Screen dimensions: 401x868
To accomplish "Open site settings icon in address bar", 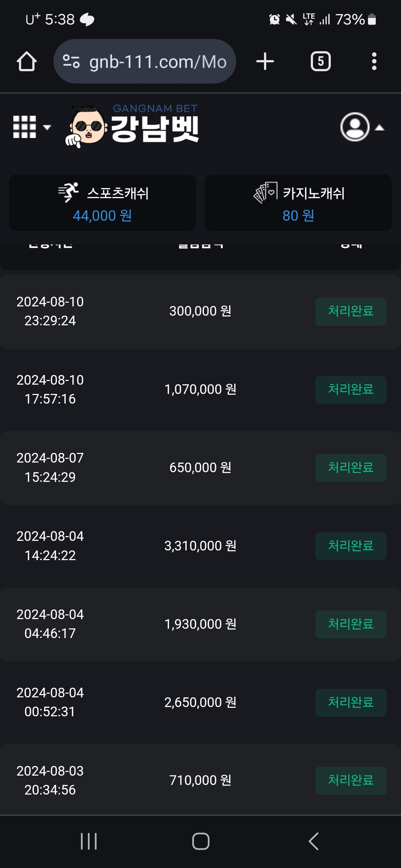I will point(71,62).
